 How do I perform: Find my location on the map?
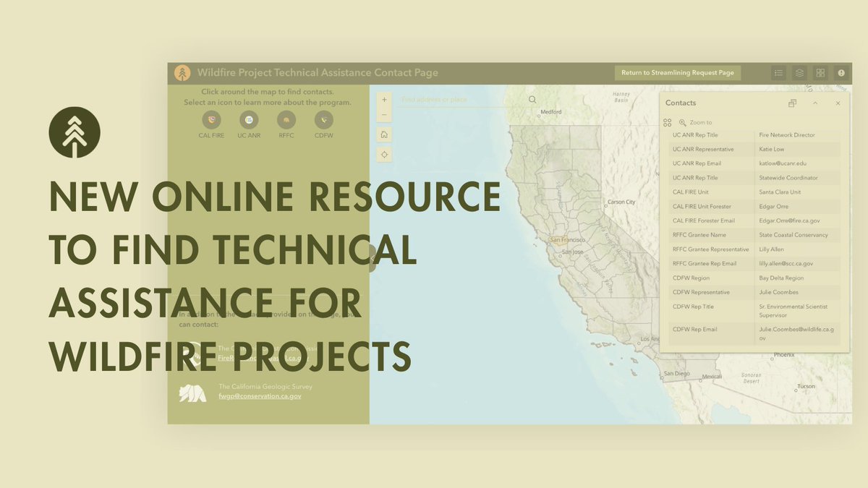(x=384, y=155)
